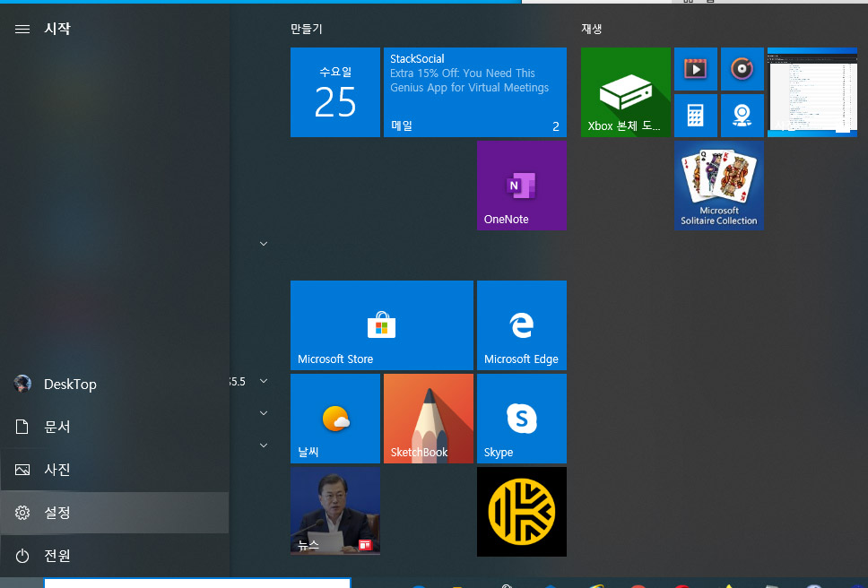Open the yellow and black Keeper tile
This screenshot has width=868, height=588.
pyautogui.click(x=521, y=512)
